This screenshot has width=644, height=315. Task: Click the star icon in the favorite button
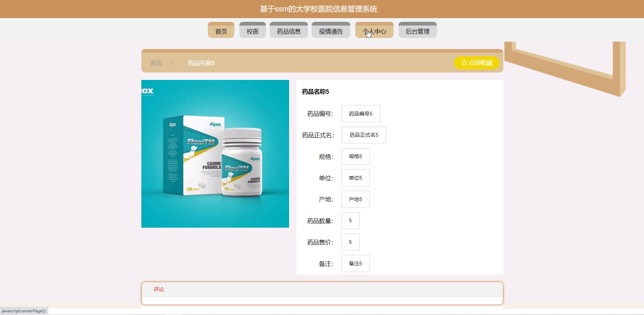(x=464, y=63)
